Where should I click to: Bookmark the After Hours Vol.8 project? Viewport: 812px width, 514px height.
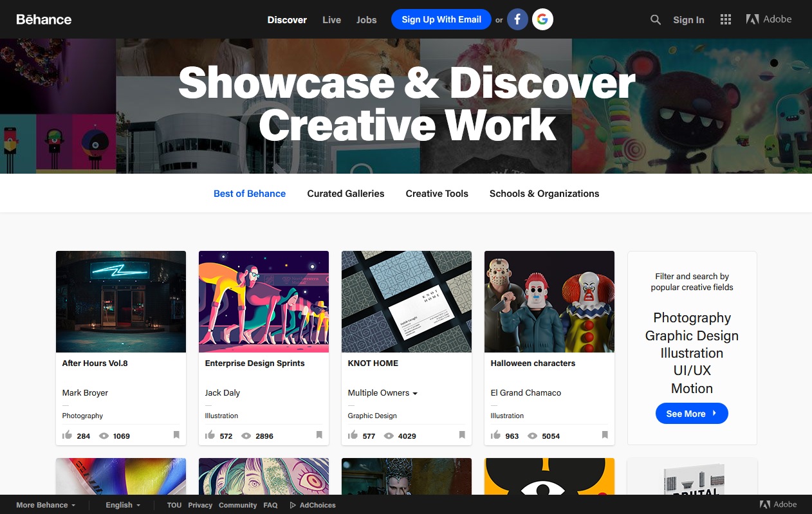coord(176,435)
